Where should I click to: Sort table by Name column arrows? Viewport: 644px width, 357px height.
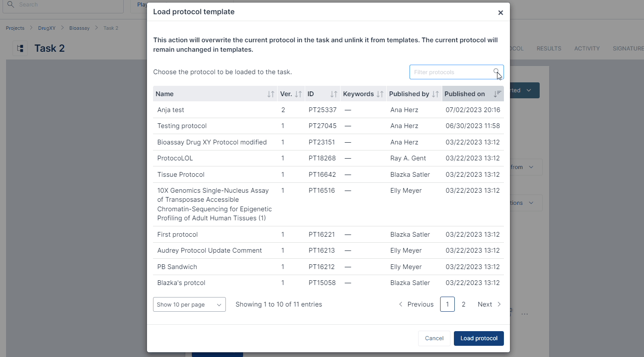(x=270, y=94)
